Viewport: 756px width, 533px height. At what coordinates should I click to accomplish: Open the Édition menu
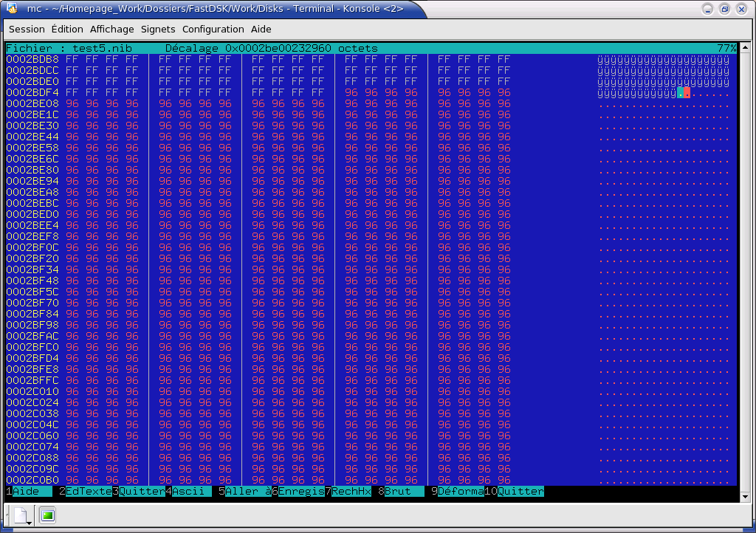click(x=67, y=30)
